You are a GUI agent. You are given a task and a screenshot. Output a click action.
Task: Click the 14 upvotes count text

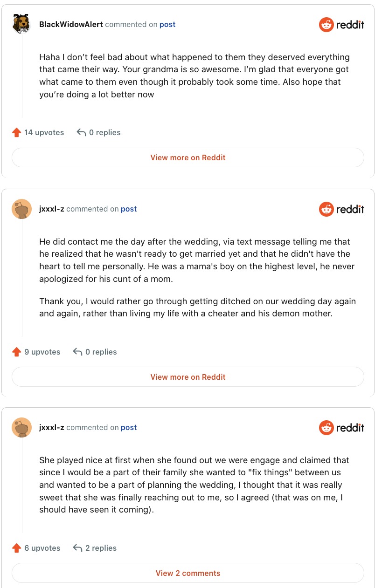44,133
